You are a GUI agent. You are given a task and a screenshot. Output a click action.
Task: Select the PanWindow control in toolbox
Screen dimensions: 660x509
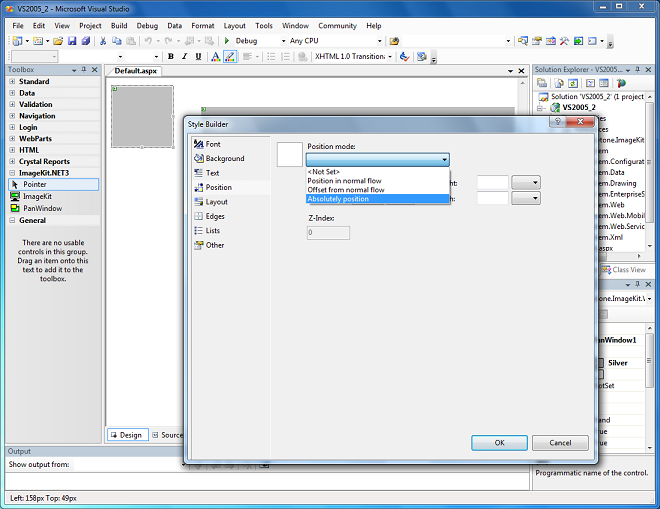point(53,208)
